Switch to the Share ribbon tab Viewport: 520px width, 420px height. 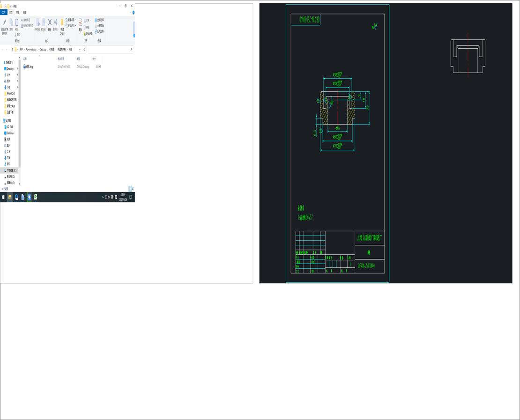click(x=18, y=12)
